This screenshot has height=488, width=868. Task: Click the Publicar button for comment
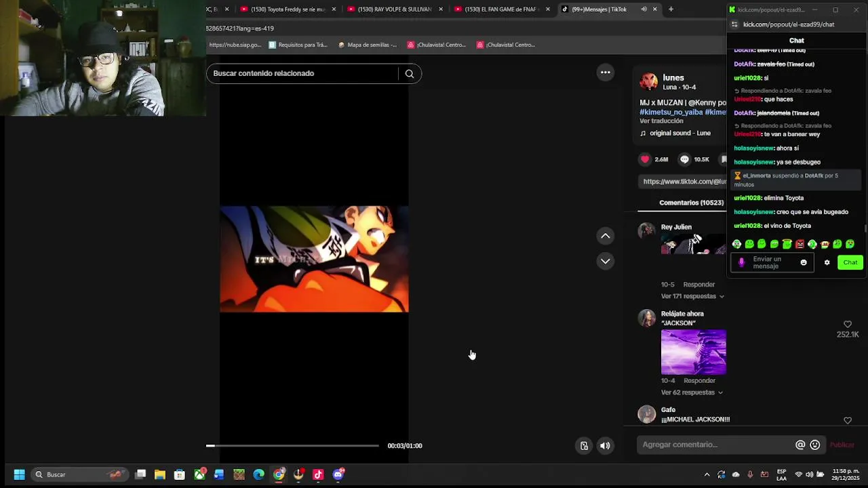coord(842,445)
